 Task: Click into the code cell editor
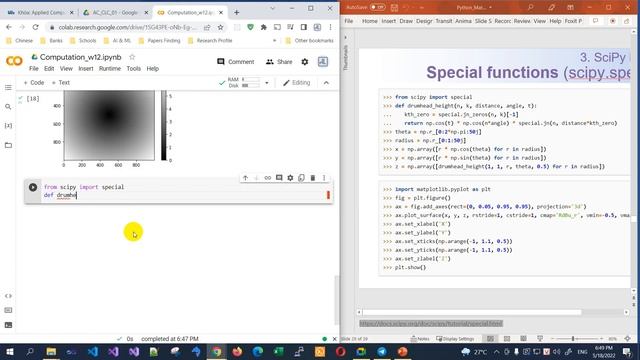pyautogui.click(x=183, y=191)
